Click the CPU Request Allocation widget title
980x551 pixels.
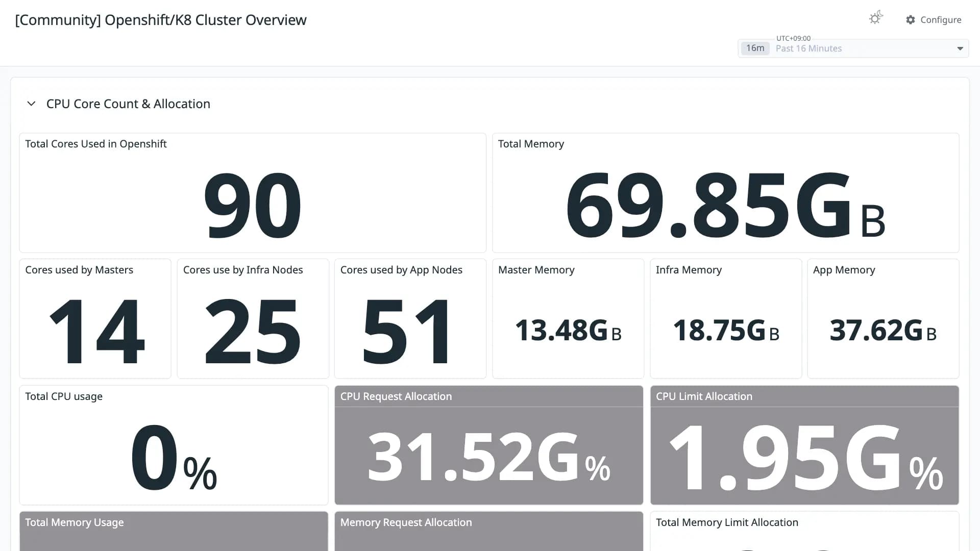(396, 396)
